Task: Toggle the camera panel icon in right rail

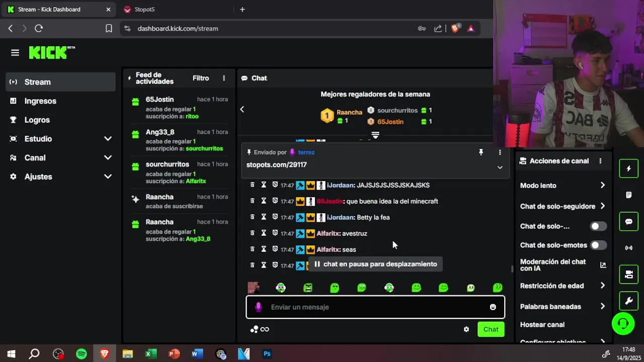Action: pyautogui.click(x=628, y=275)
